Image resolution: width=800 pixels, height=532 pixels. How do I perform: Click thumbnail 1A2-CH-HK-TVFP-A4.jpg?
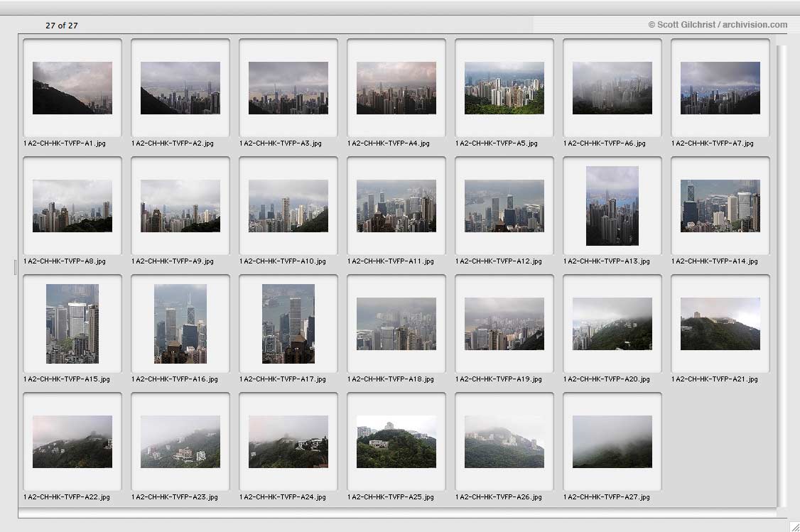pyautogui.click(x=396, y=88)
